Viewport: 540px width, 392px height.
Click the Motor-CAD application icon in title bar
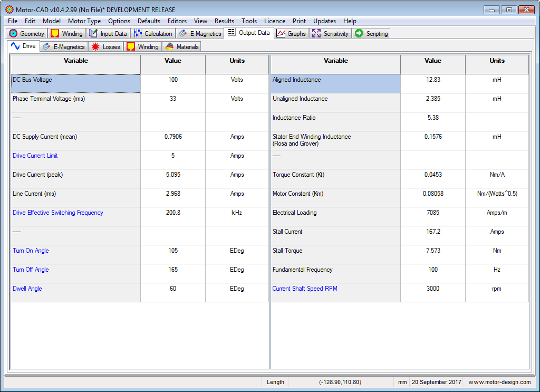click(x=9, y=9)
